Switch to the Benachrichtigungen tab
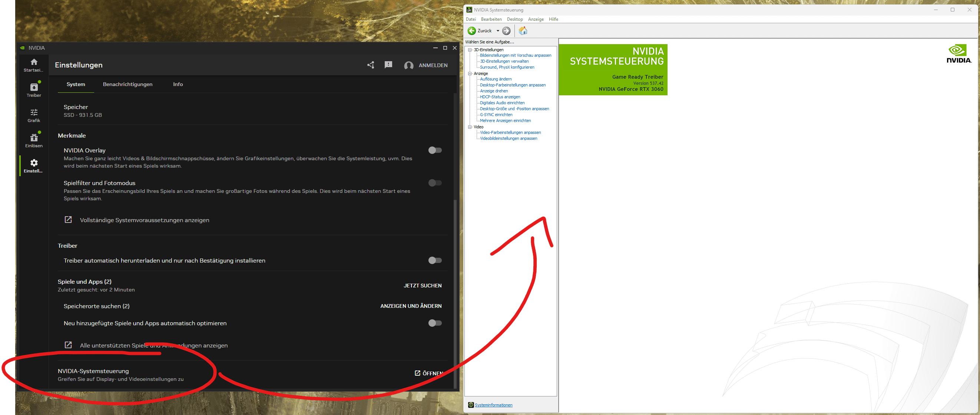The height and width of the screenshot is (415, 980). pos(128,85)
